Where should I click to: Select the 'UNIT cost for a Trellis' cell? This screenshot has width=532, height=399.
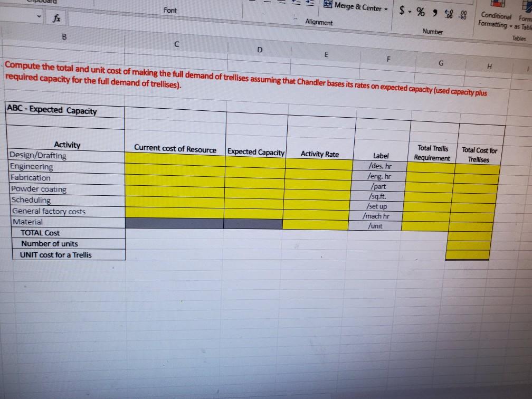tap(69, 255)
